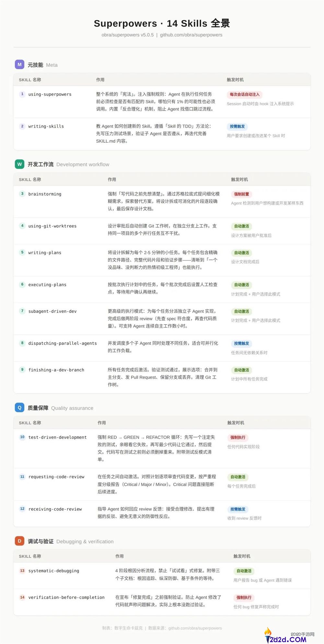
Task: Open github.com/obra/superpowers link in the footer
Action: (x=195, y=628)
